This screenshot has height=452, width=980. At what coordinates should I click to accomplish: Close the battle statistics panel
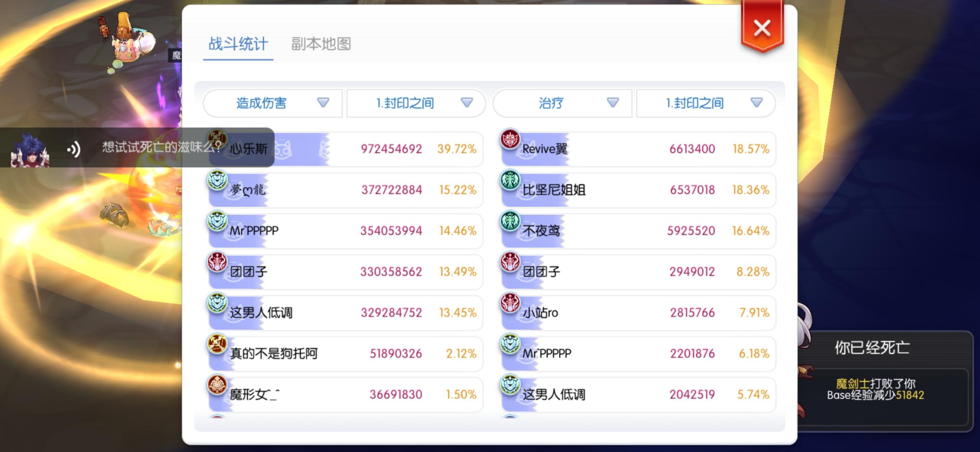tap(762, 28)
